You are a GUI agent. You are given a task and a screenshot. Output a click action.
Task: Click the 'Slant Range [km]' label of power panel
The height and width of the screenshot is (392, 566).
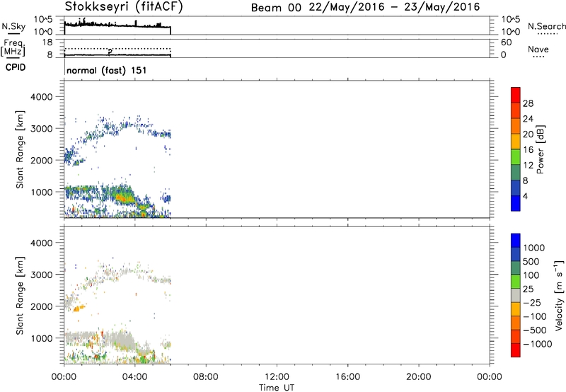20,149
